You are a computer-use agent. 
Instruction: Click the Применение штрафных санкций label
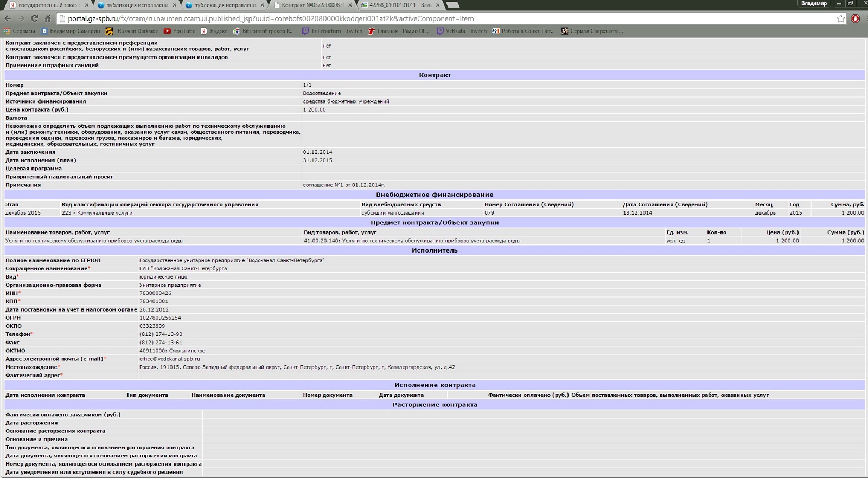click(52, 66)
